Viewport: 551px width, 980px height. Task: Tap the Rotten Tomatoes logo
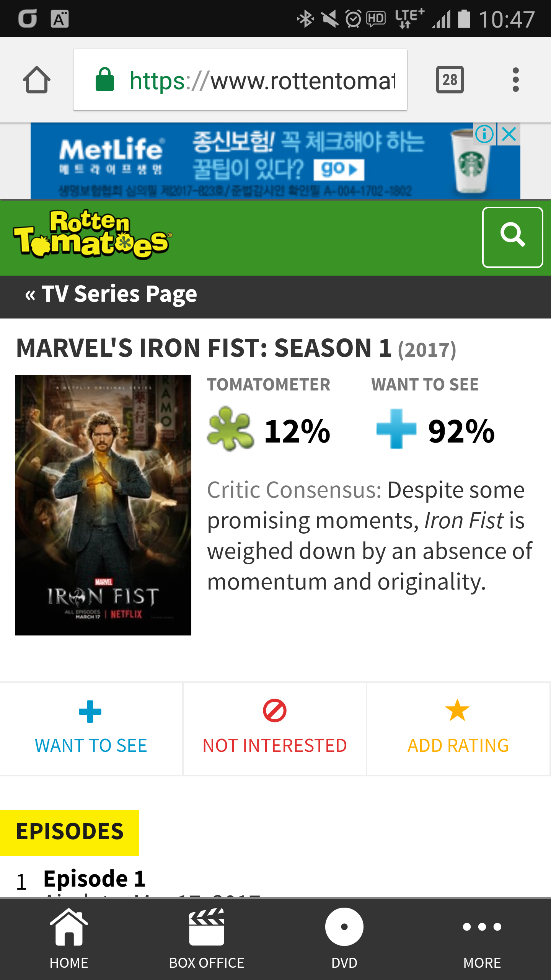tap(93, 235)
